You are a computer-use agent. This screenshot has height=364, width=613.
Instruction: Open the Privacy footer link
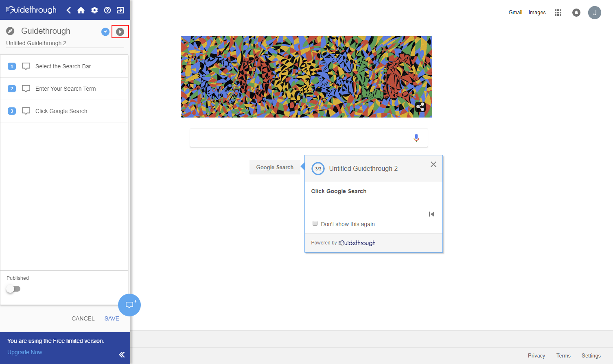(536, 355)
